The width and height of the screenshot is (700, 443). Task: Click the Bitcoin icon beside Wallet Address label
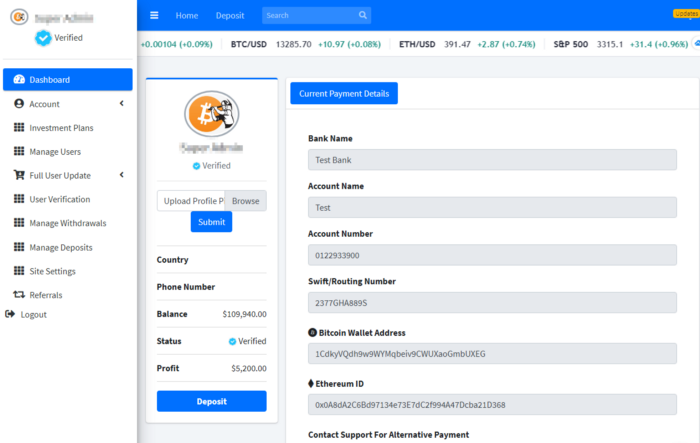312,333
